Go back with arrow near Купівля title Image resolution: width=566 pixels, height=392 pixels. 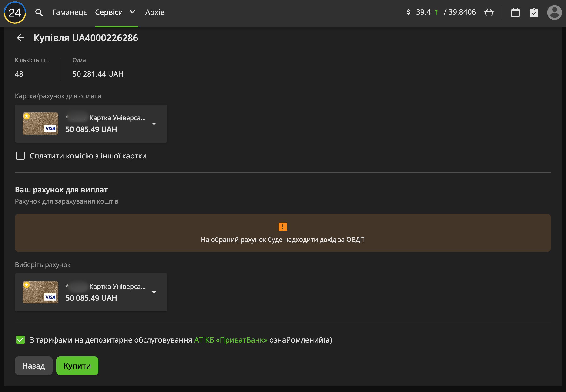pos(20,38)
